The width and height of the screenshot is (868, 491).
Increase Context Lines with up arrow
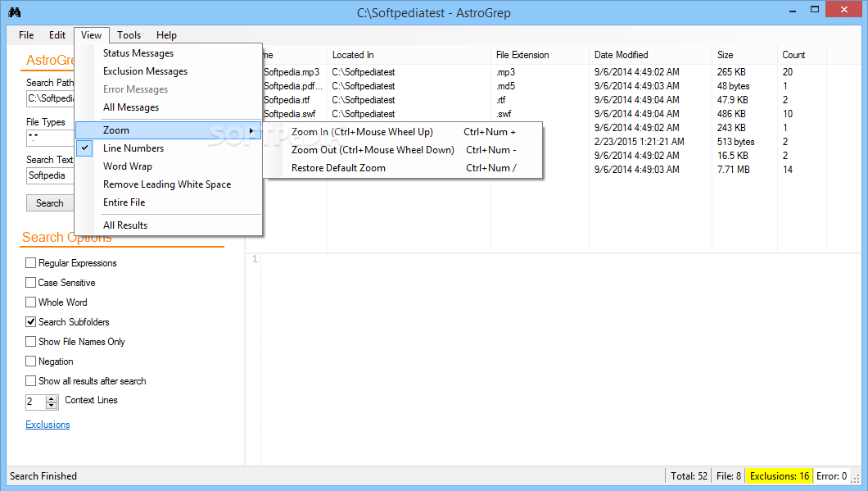[52, 398]
